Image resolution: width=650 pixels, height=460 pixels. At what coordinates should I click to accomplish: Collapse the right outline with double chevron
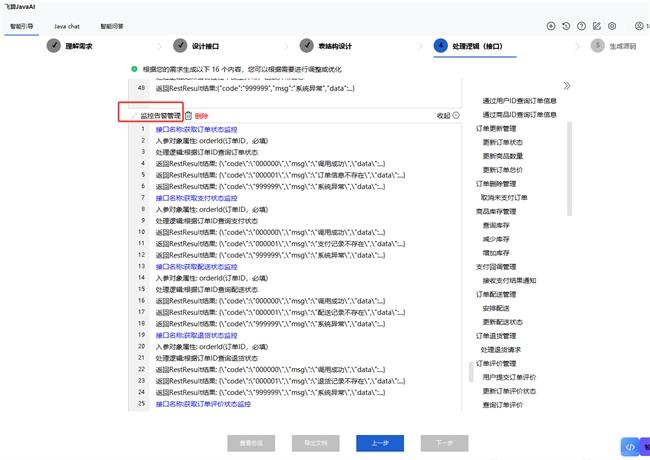tap(567, 86)
